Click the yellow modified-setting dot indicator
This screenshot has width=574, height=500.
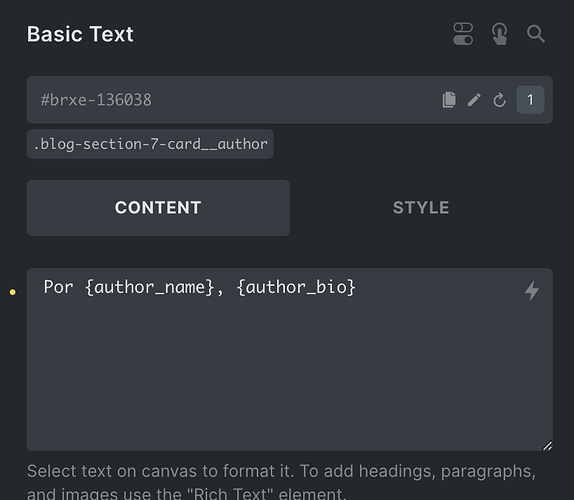12,292
